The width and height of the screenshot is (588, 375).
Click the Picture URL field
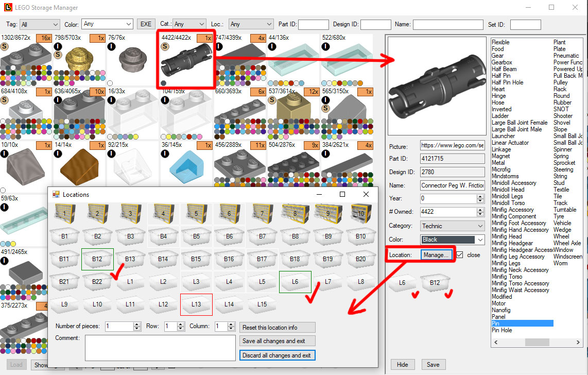pyautogui.click(x=452, y=145)
